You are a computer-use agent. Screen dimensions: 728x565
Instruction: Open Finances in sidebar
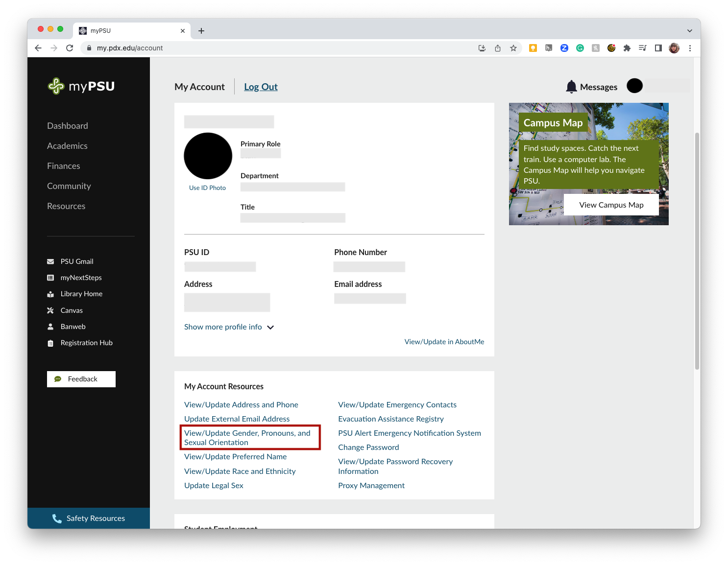(64, 166)
